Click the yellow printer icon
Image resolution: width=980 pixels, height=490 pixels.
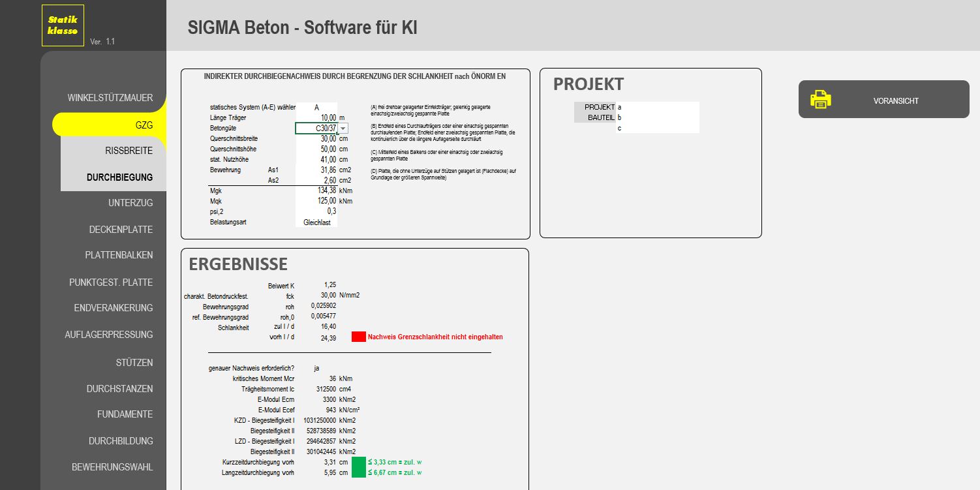820,100
